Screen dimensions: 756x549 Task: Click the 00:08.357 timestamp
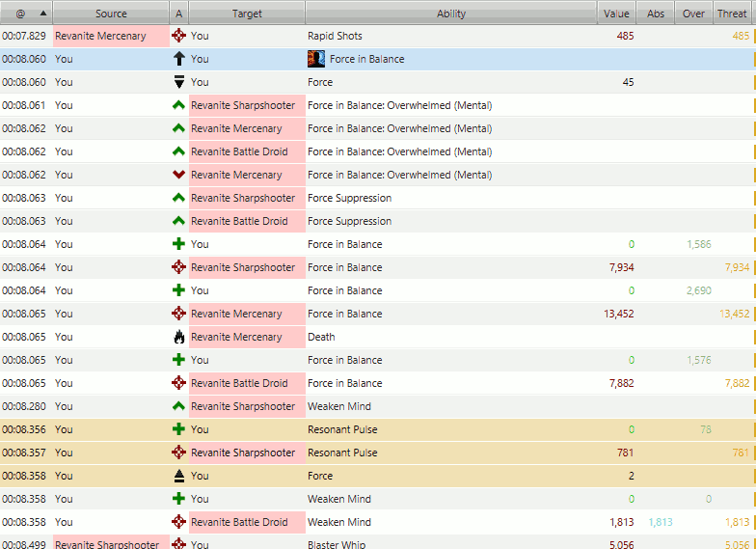point(24,453)
